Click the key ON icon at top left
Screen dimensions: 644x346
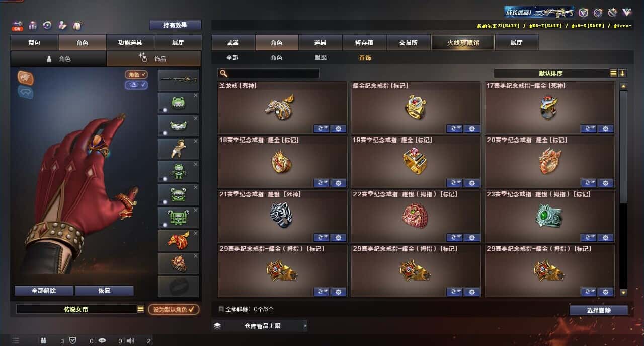(x=18, y=26)
